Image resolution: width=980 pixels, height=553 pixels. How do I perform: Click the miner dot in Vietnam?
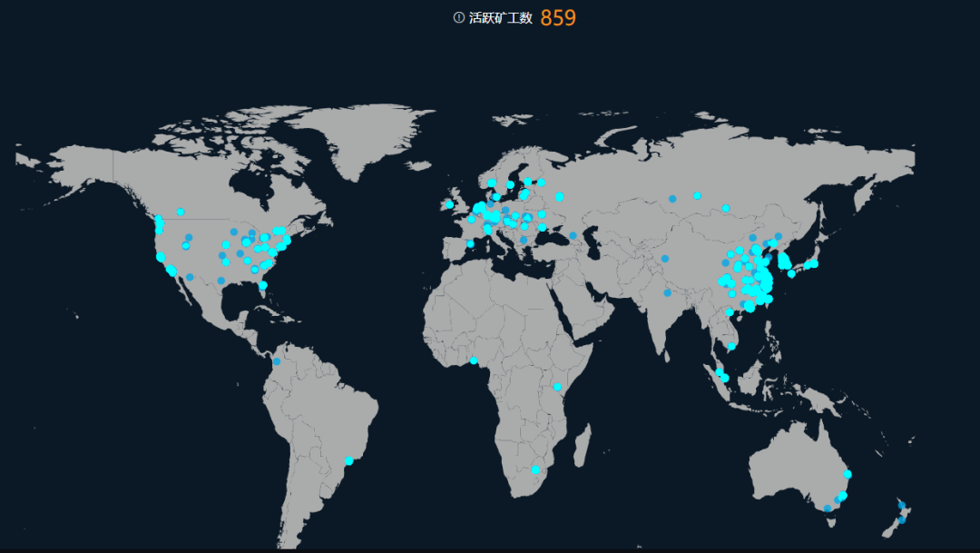coord(731,346)
